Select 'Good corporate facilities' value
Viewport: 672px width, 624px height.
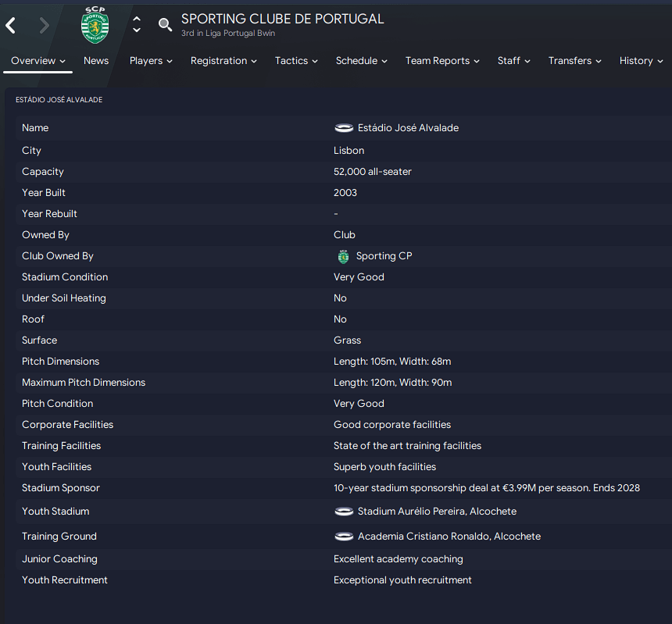pos(392,425)
